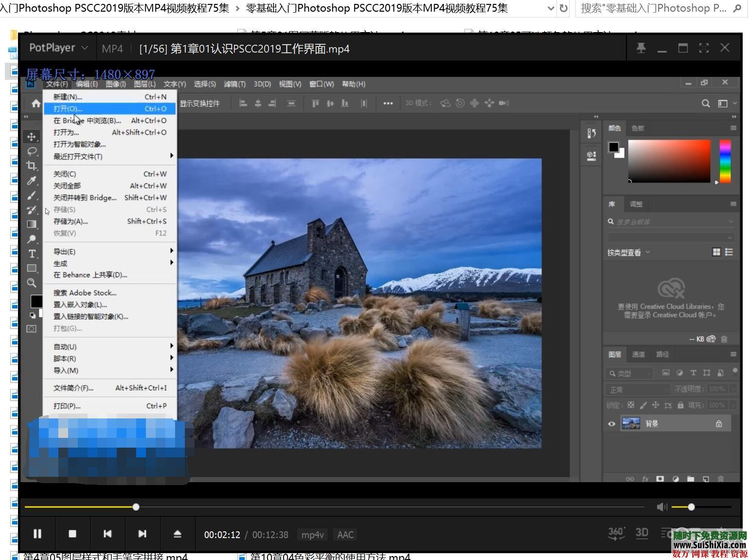The height and width of the screenshot is (560, 749).
Task: Select the Horizontal Type tool
Action: pyautogui.click(x=32, y=253)
